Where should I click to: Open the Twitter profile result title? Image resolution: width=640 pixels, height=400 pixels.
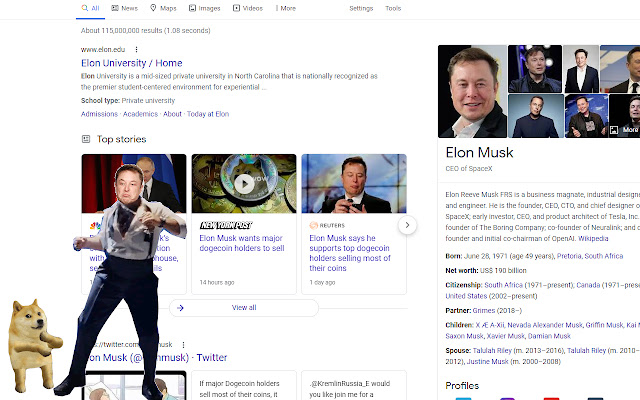[x=158, y=358]
